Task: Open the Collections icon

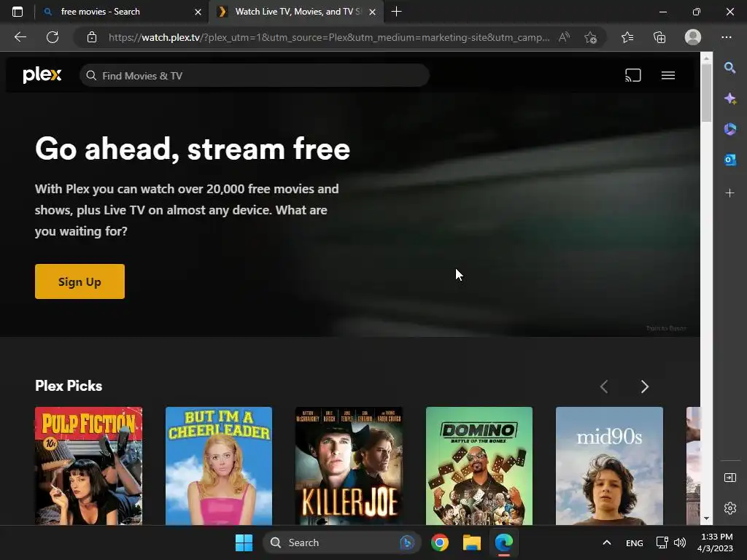Action: point(659,37)
